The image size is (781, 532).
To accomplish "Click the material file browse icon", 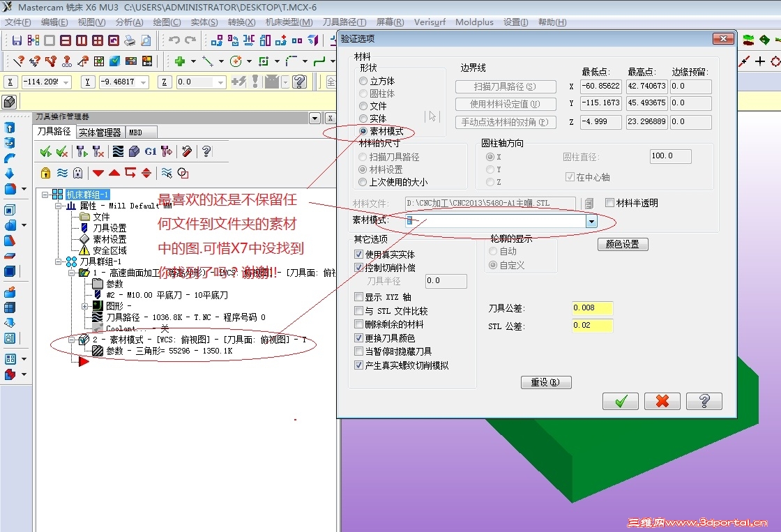I will [x=589, y=203].
